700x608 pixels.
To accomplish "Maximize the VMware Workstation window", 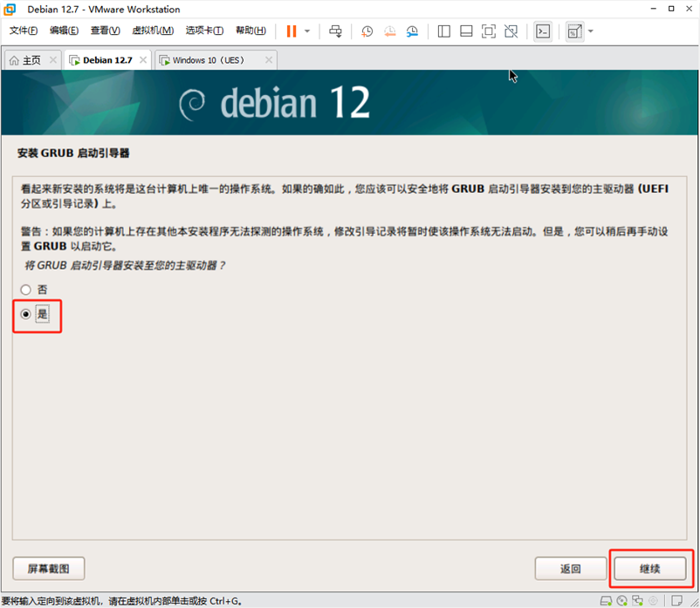I will coord(671,9).
